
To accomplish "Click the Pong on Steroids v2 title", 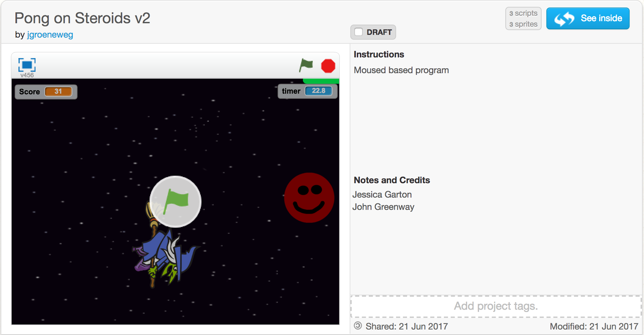I will click(82, 18).
